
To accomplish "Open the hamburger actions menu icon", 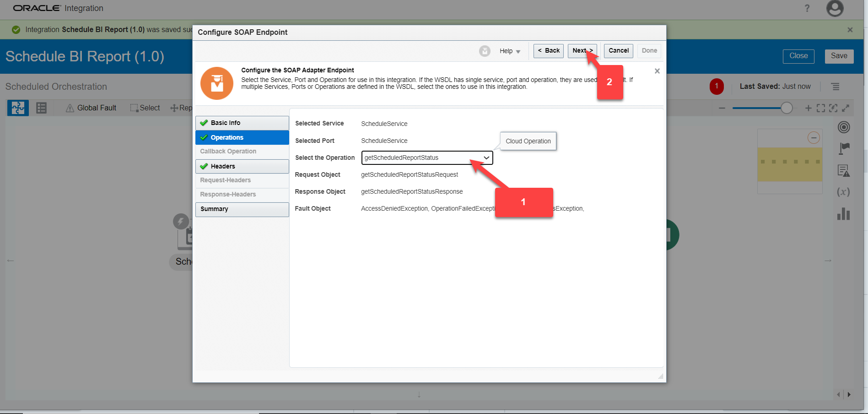I will [835, 87].
